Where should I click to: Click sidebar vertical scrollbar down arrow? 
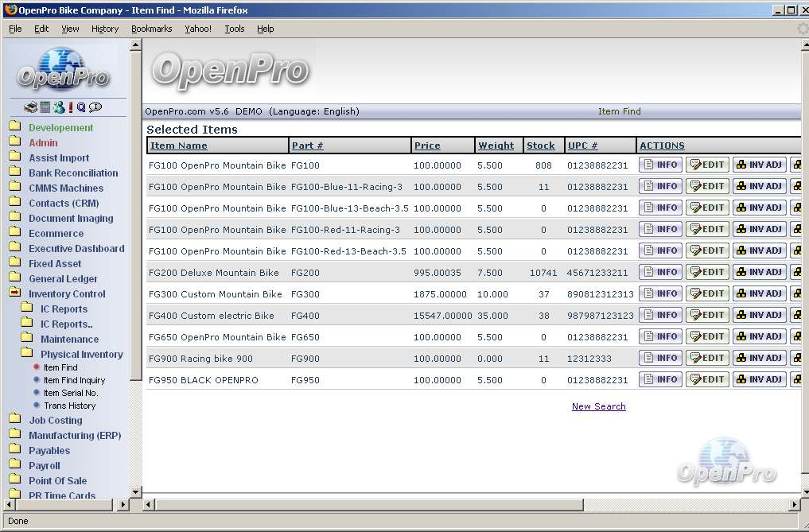pyautogui.click(x=135, y=492)
